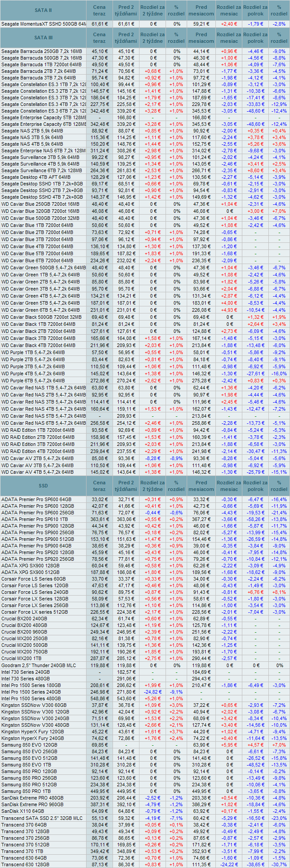Click the Pred mesiacom header in SATA III section
This screenshot has width=290, height=868.
(201, 38)
